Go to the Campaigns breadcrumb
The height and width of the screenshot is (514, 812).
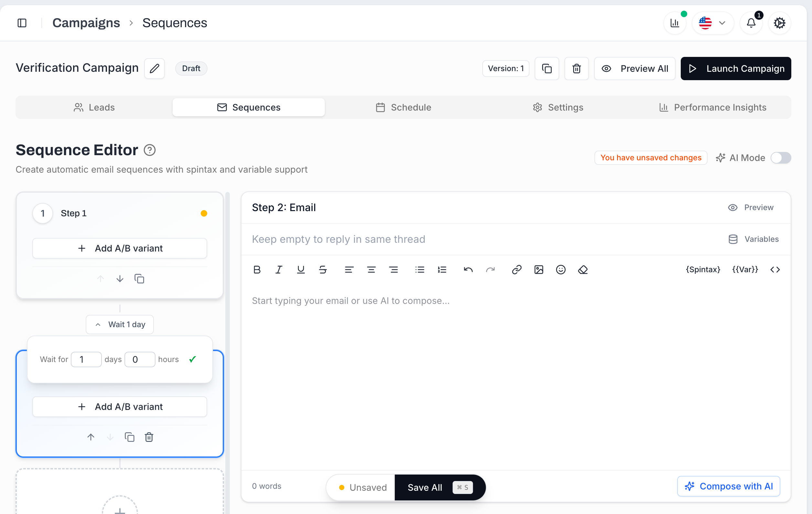tap(86, 23)
